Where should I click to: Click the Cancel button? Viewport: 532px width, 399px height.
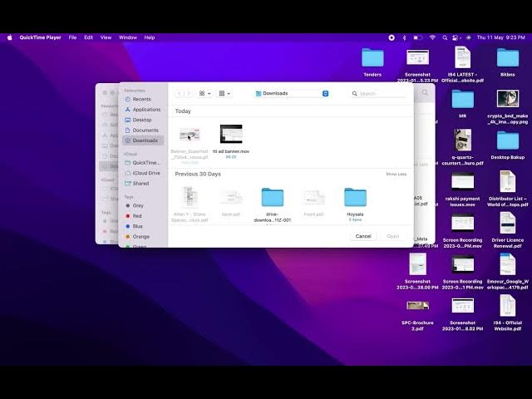pos(363,236)
